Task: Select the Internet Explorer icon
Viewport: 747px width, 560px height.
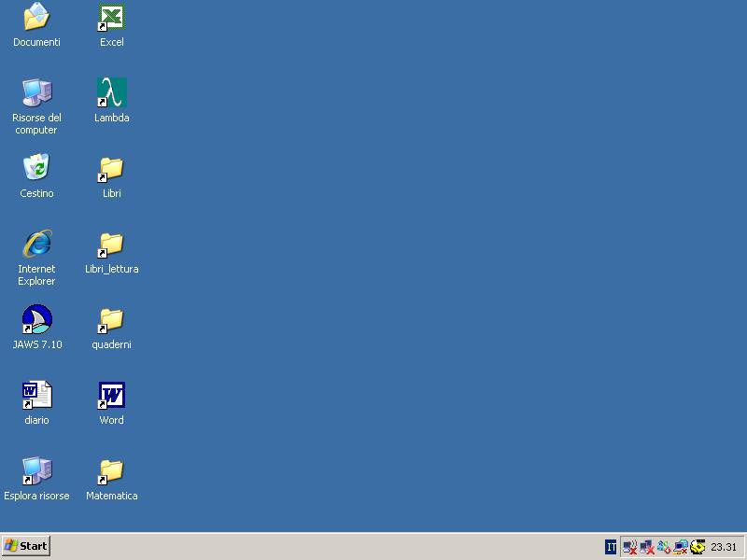Action: (36, 244)
